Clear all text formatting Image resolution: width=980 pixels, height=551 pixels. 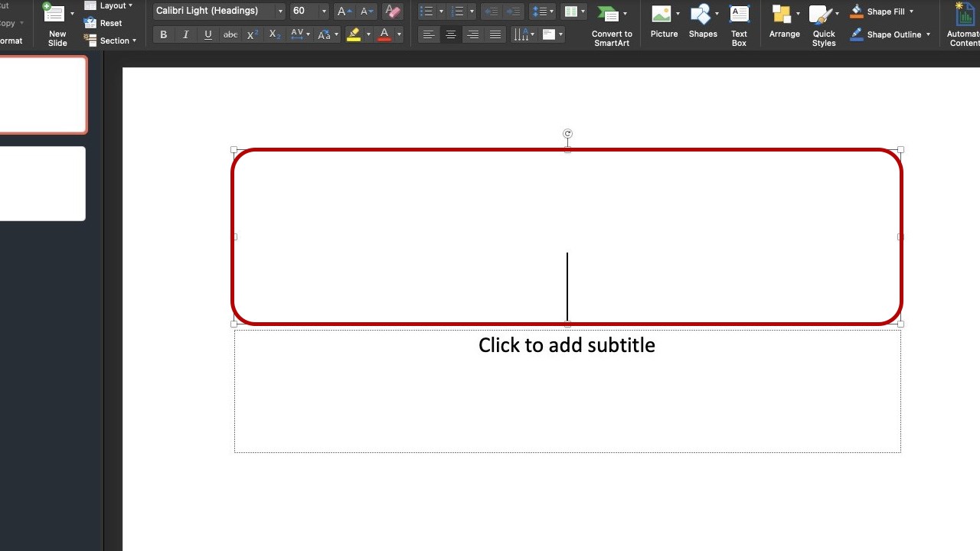click(392, 11)
